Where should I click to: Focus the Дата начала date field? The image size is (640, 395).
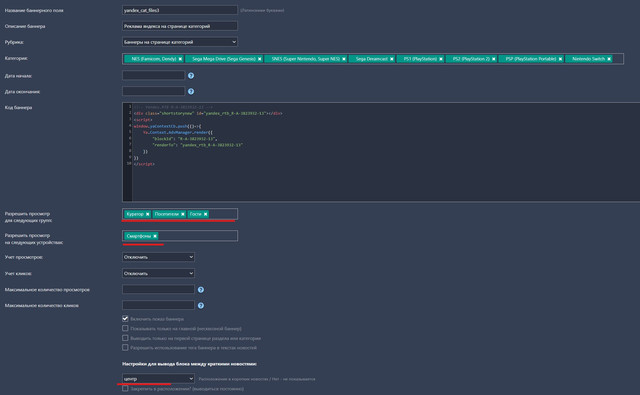[153, 75]
